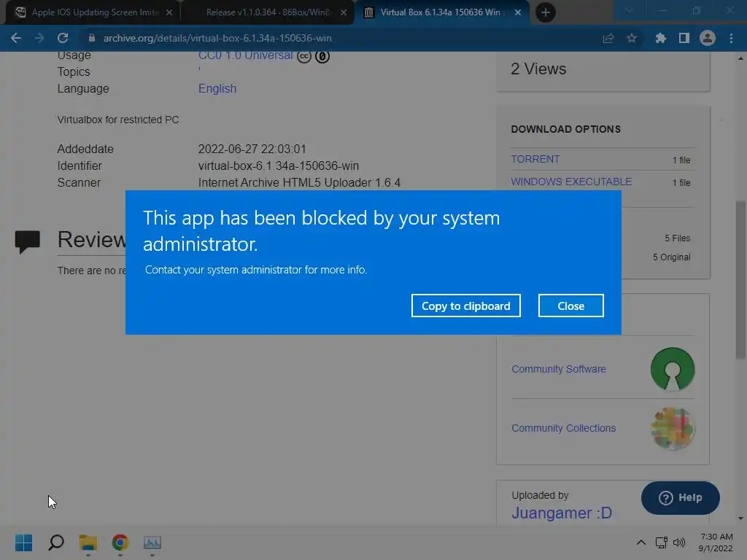
Task: Close the Virtual Box 6.1.34a tab
Action: (x=518, y=12)
